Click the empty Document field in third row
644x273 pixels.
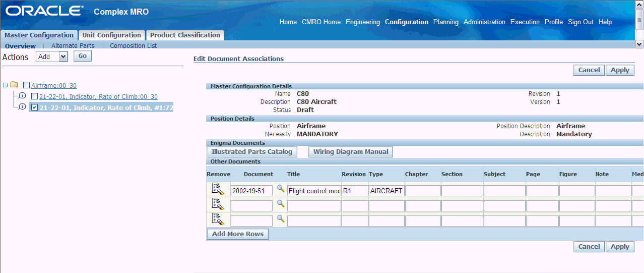pyautogui.click(x=251, y=221)
